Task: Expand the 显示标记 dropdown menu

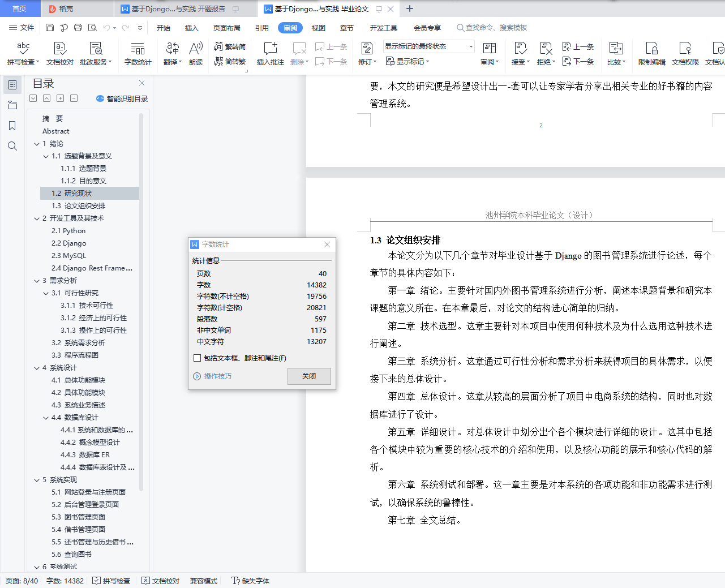Action: [407, 61]
